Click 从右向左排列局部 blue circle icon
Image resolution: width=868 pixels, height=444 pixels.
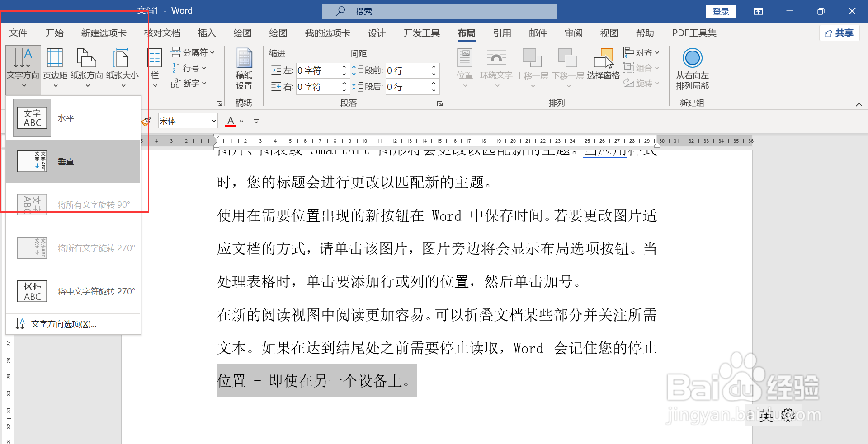click(692, 58)
